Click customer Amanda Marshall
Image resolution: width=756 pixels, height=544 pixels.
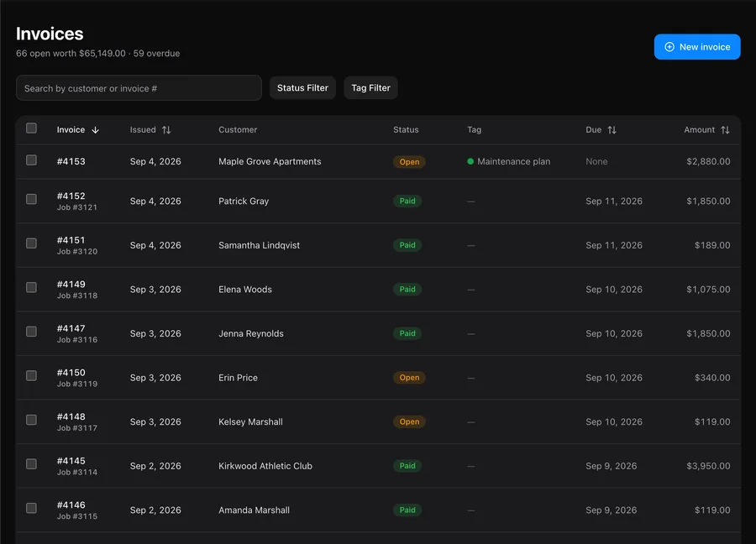tap(254, 510)
